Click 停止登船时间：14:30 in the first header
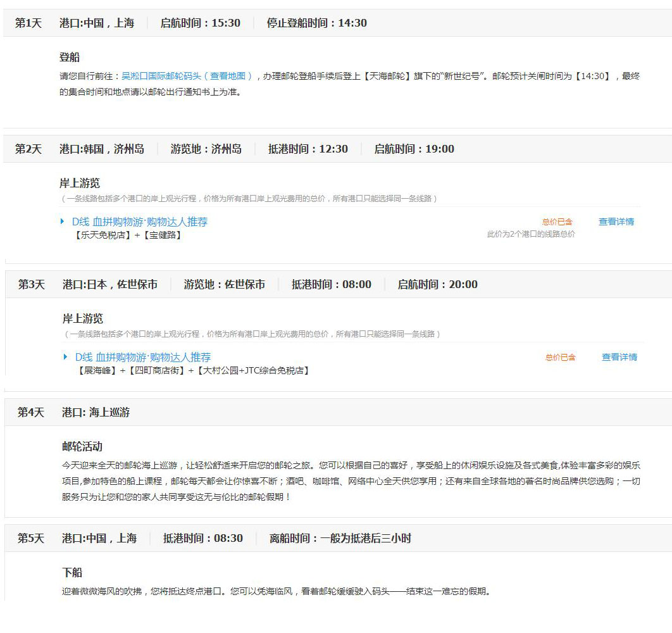Screen dimensions: 672x633 pyautogui.click(x=316, y=23)
